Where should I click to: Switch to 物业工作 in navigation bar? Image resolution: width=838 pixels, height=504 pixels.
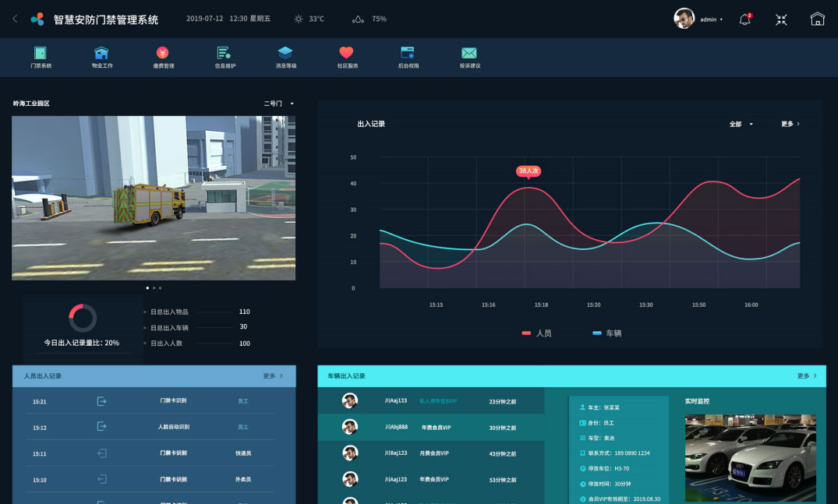[101, 54]
